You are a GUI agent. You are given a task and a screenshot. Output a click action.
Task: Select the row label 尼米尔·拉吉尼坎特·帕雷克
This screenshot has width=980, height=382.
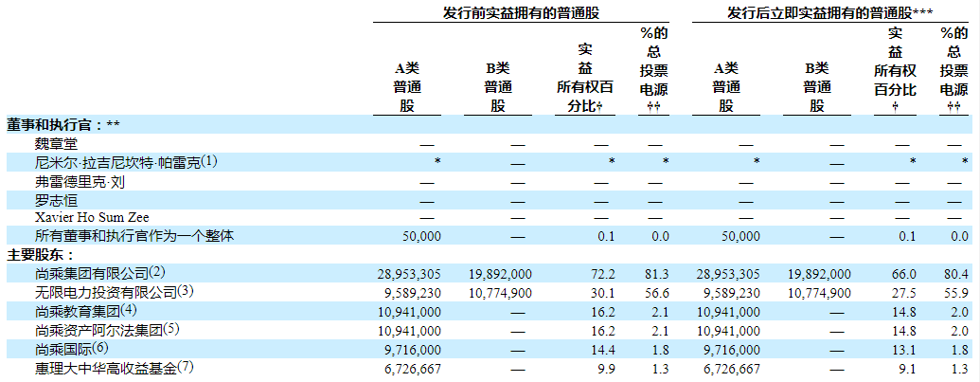tap(118, 162)
